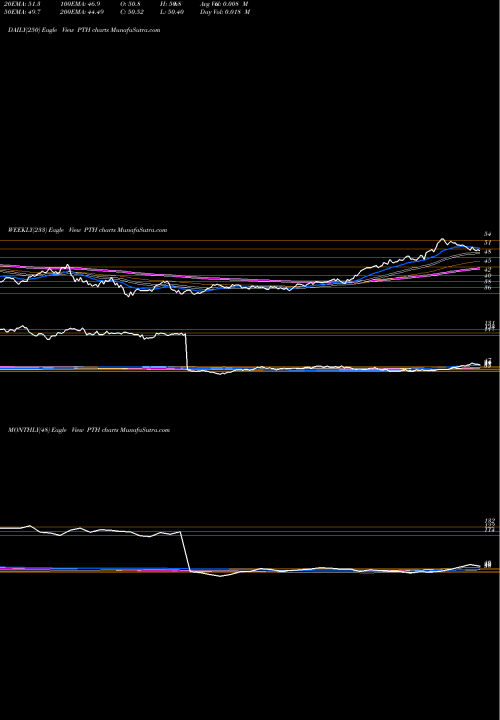
Task: Click the close price C: value
Action: click(132, 12)
